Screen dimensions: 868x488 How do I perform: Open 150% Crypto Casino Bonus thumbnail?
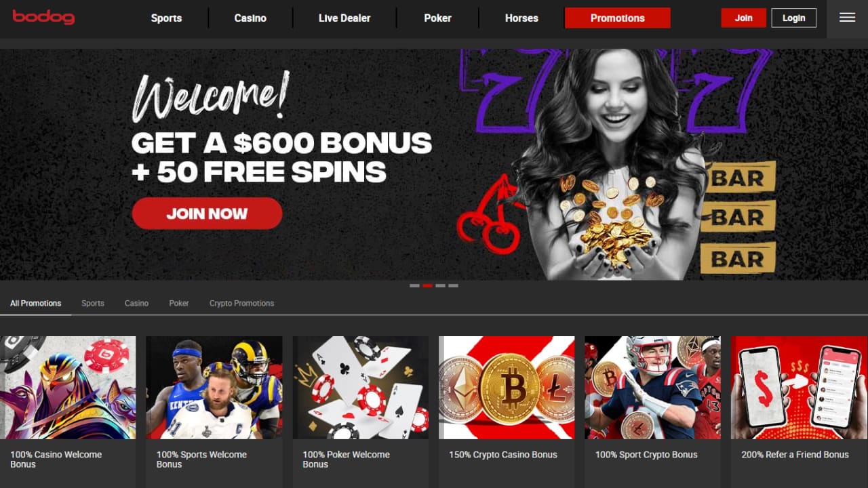(x=507, y=388)
